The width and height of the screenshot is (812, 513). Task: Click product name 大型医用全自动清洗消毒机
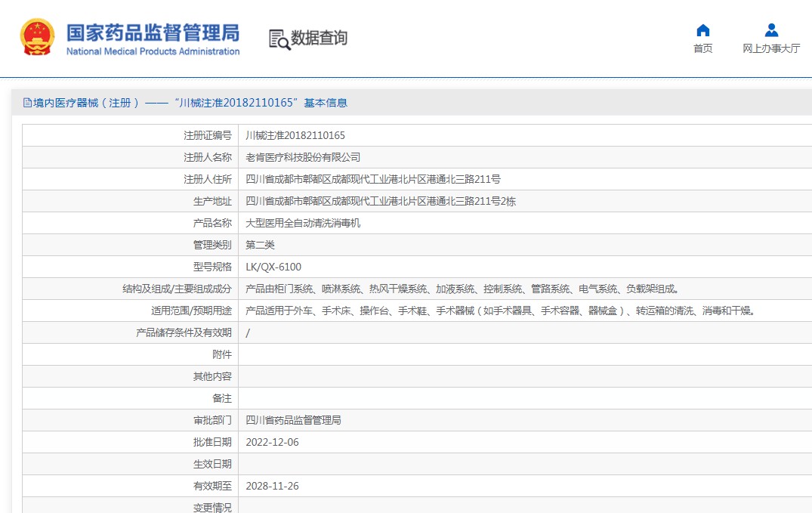(x=303, y=223)
